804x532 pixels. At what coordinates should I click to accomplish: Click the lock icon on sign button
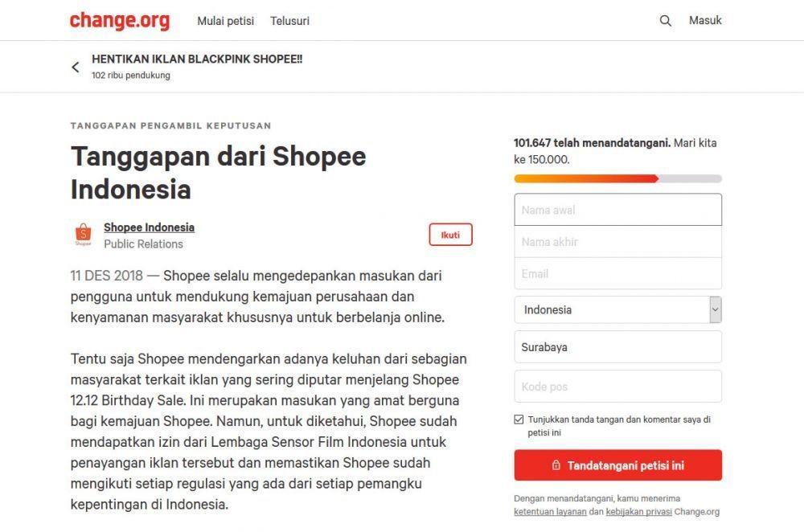click(x=556, y=464)
